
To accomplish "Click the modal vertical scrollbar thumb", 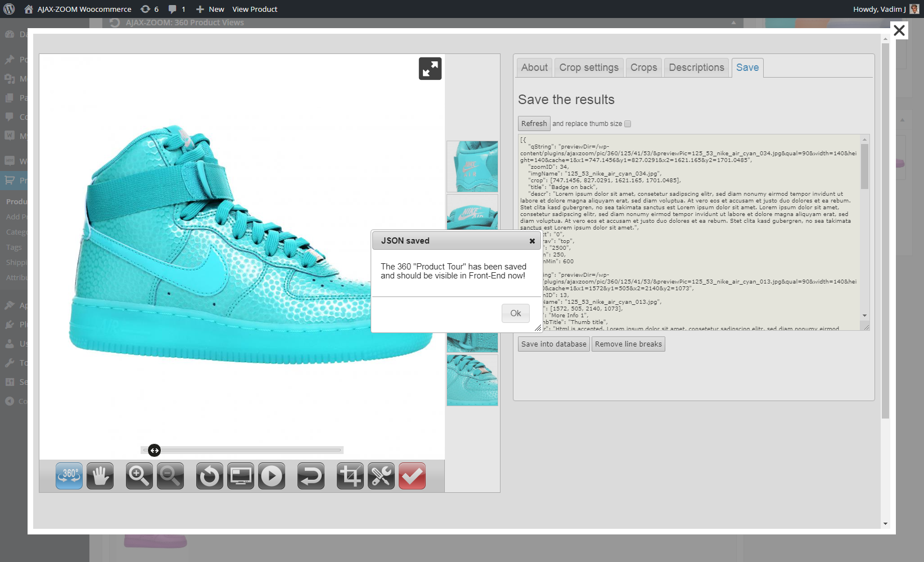I will click(885, 231).
